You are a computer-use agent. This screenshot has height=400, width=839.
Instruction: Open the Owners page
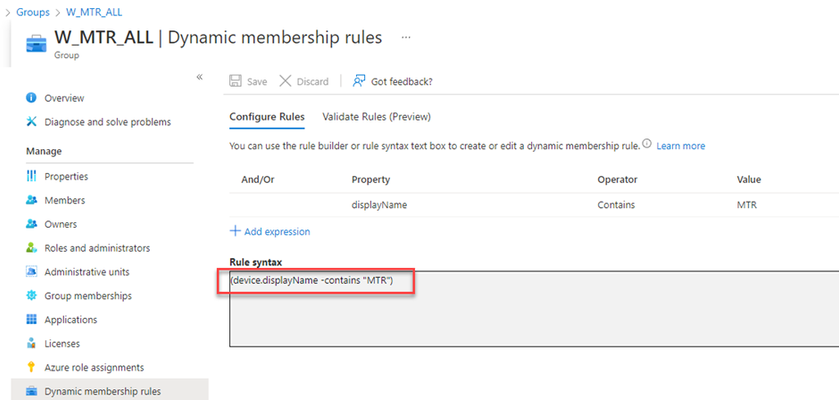click(x=60, y=224)
